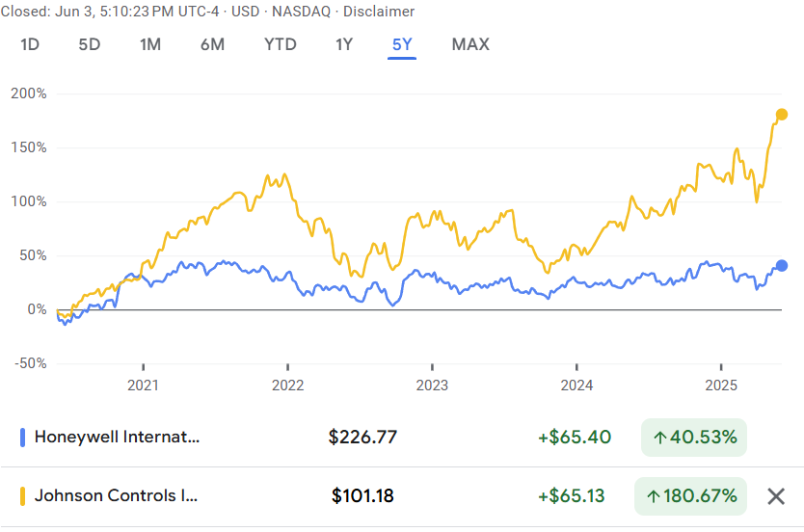Image resolution: width=804 pixels, height=532 pixels.
Task: Click Honeywell's 40.53% change badge
Action: pos(694,438)
